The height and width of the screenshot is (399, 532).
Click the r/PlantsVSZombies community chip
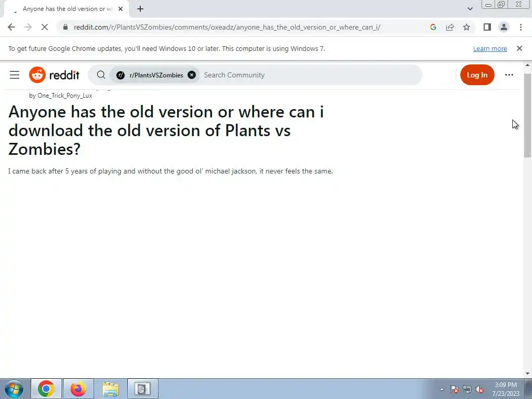(154, 75)
